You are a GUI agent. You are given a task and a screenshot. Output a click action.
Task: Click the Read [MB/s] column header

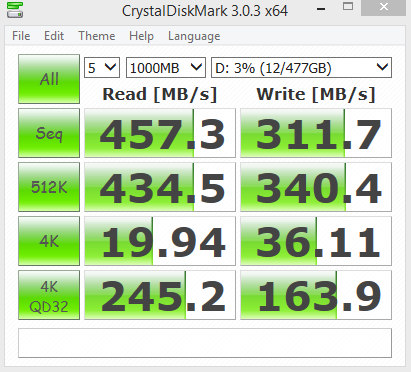coord(160,94)
